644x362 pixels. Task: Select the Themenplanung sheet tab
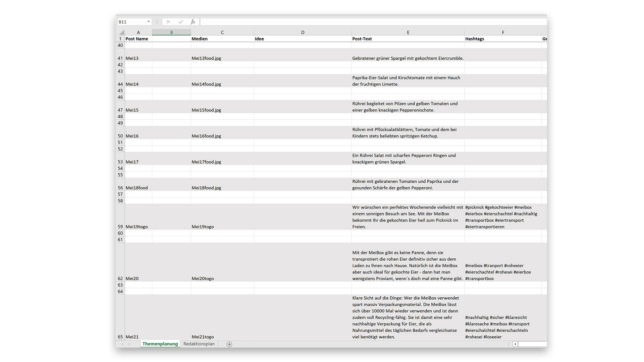coord(160,344)
